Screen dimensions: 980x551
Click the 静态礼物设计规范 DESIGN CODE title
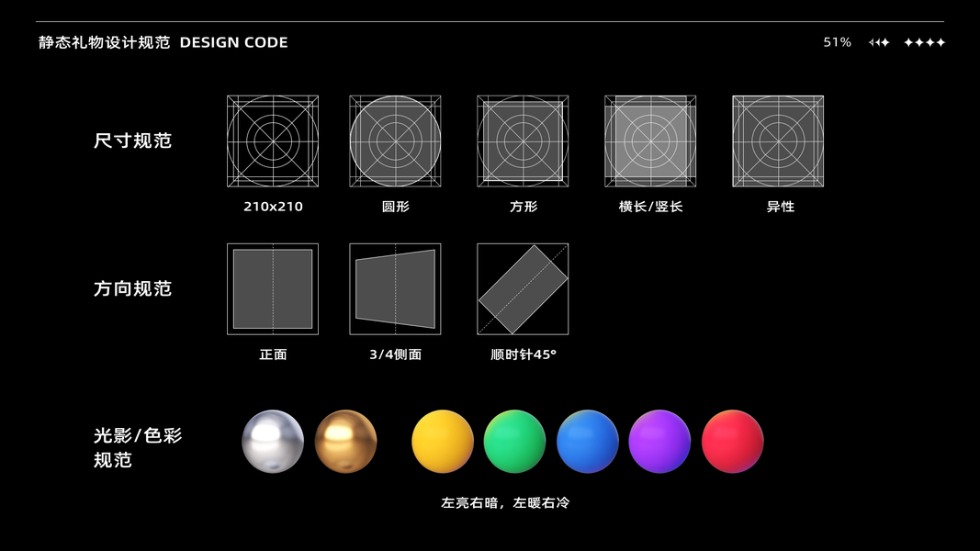click(163, 42)
